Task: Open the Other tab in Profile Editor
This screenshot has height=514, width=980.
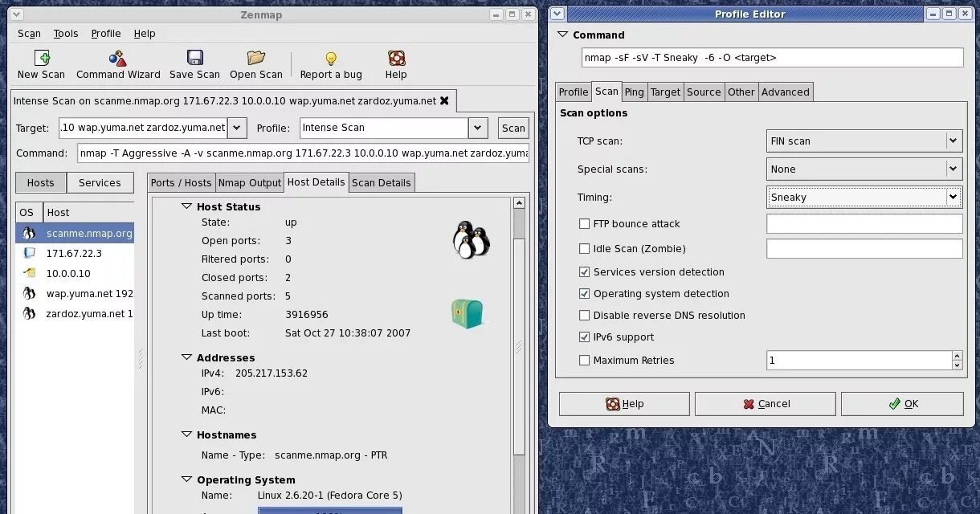Action: tap(741, 92)
